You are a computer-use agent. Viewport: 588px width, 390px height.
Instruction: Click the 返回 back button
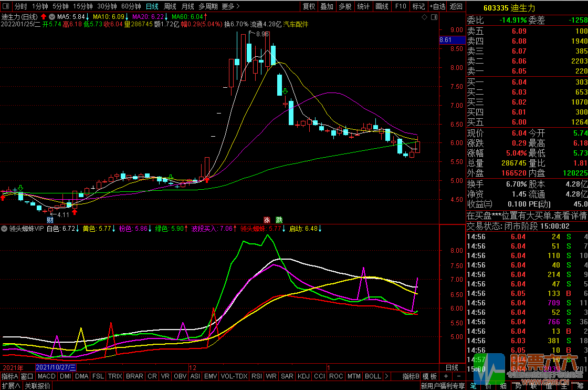click(x=456, y=6)
